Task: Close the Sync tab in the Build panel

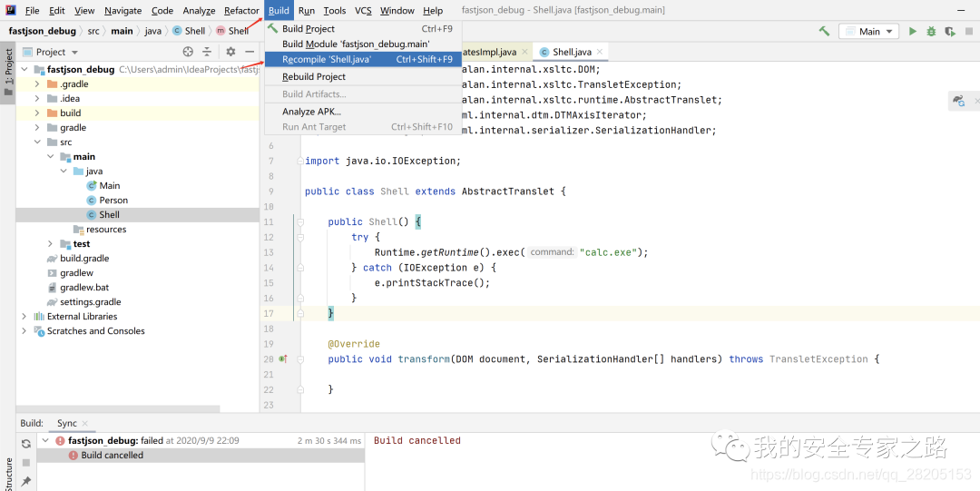Action: pos(85,424)
